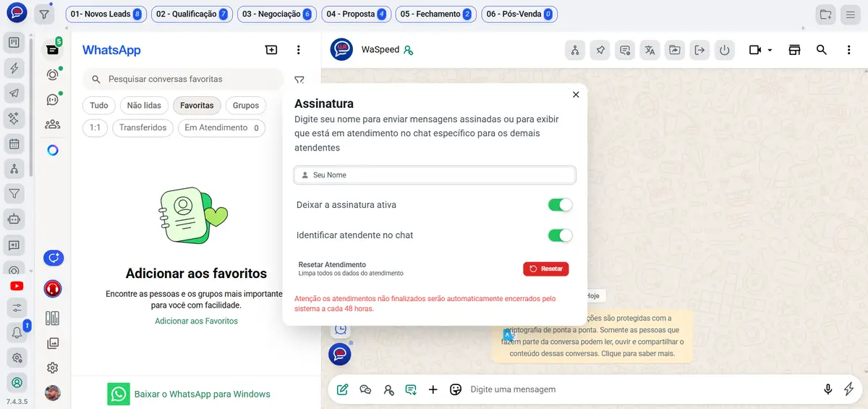Open the robot chatbot sidebar icon
The height and width of the screenshot is (409, 868).
pyautogui.click(x=14, y=218)
